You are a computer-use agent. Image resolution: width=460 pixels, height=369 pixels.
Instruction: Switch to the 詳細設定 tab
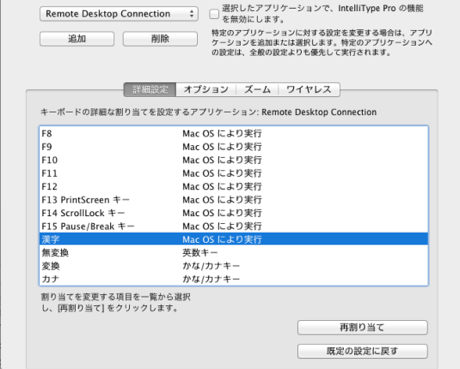point(150,90)
